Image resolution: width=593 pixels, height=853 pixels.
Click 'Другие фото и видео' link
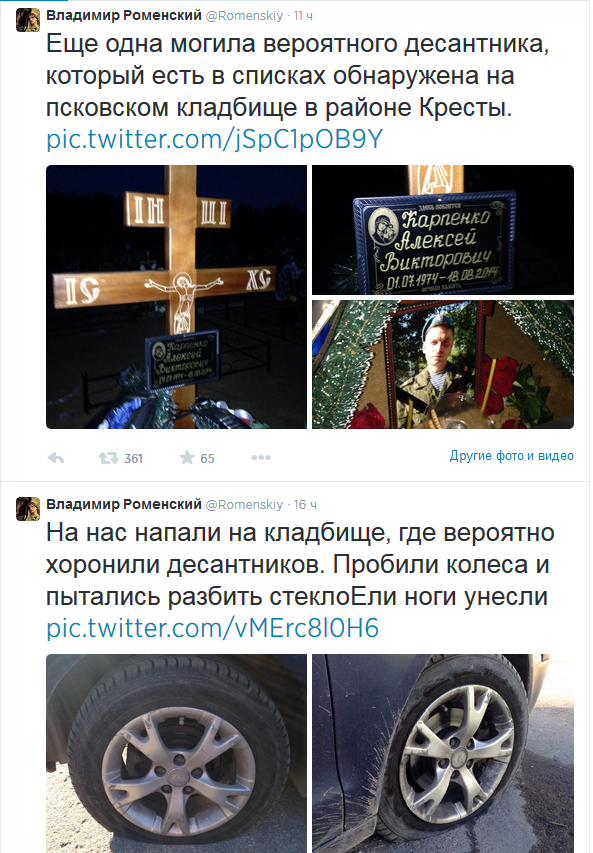pyautogui.click(x=511, y=455)
